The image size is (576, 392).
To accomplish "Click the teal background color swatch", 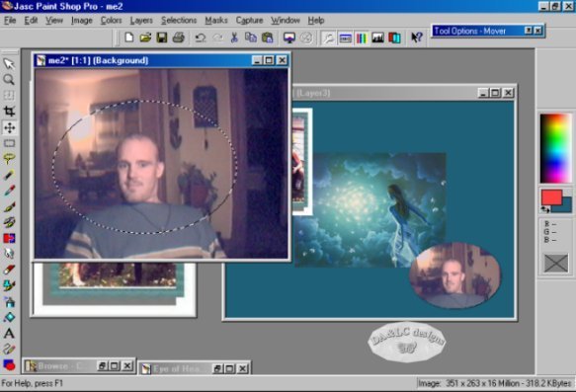I will pos(566,207).
